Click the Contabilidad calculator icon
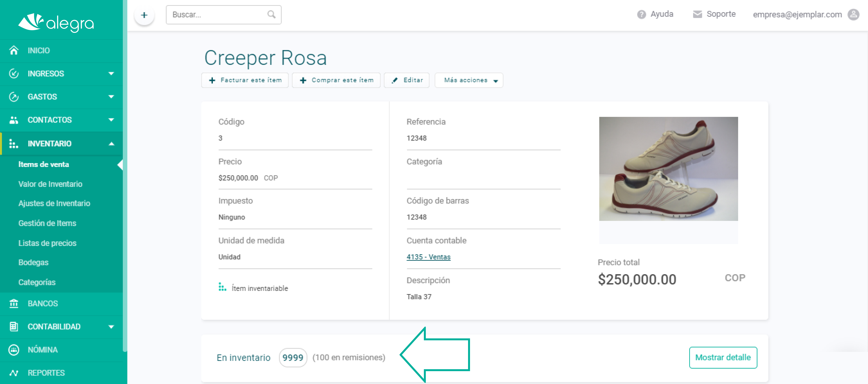 (x=14, y=327)
